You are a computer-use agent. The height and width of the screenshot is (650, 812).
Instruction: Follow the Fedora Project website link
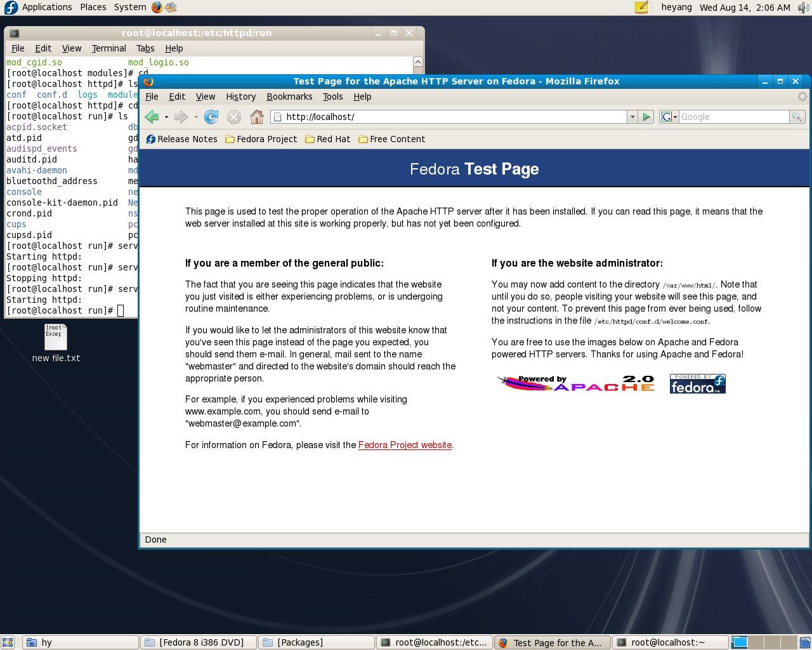coord(405,445)
